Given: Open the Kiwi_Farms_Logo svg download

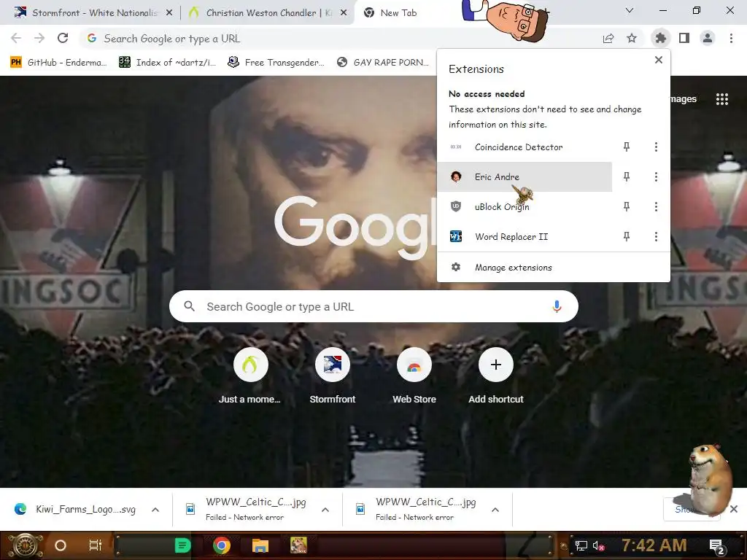Looking at the screenshot, I should 76,510.
